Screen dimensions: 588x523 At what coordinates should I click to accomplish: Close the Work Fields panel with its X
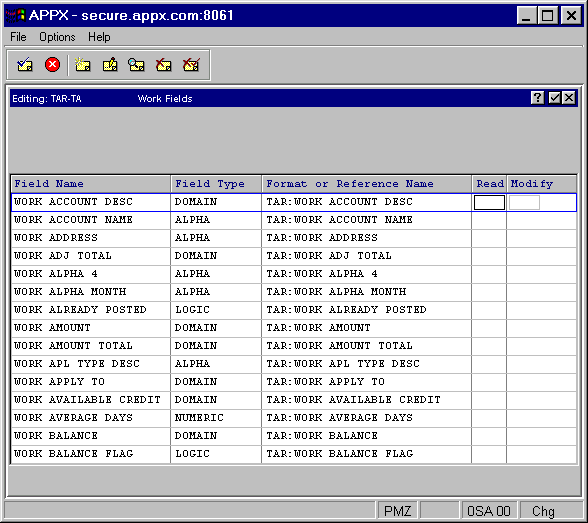click(569, 98)
